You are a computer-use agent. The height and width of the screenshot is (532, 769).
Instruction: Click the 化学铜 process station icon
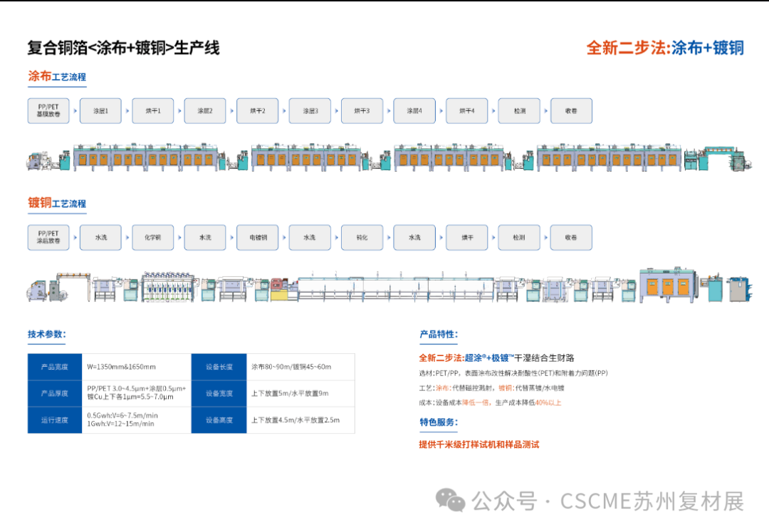click(152, 237)
